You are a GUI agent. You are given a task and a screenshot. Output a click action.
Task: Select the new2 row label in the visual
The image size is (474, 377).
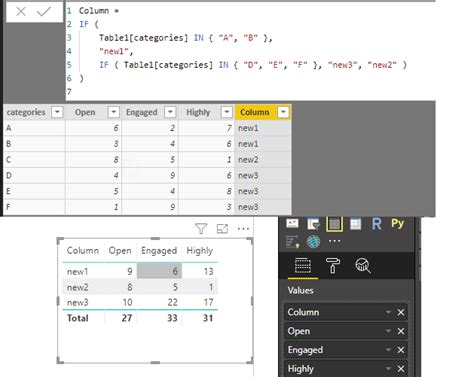pos(78,287)
